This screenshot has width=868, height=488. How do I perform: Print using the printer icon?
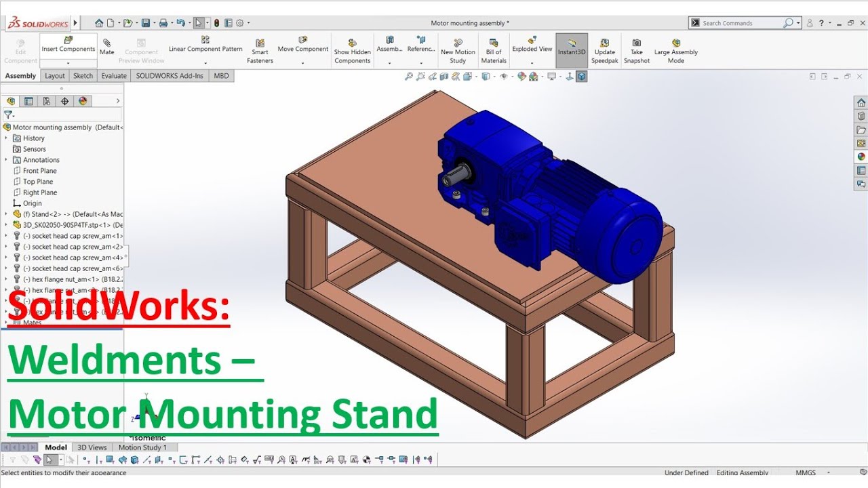click(x=163, y=23)
